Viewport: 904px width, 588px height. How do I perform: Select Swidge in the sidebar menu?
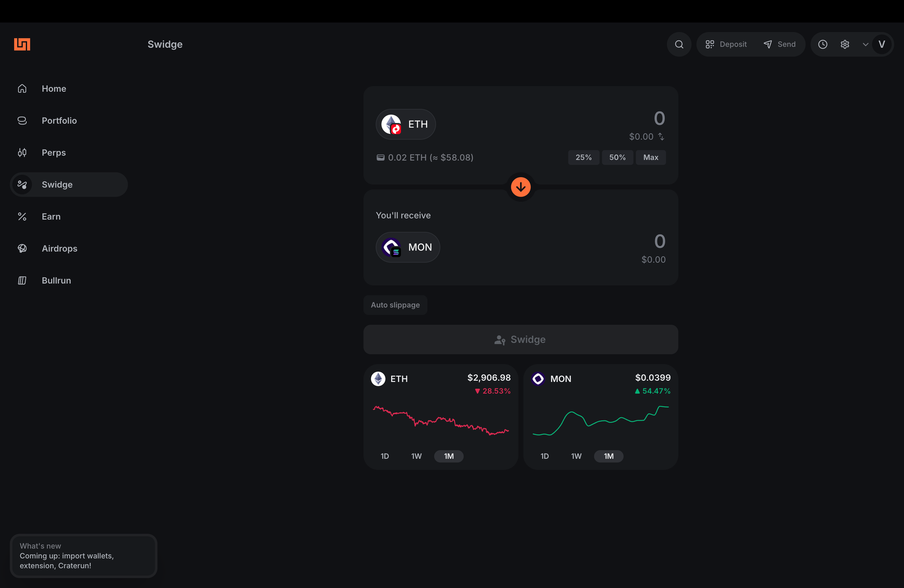(x=57, y=184)
